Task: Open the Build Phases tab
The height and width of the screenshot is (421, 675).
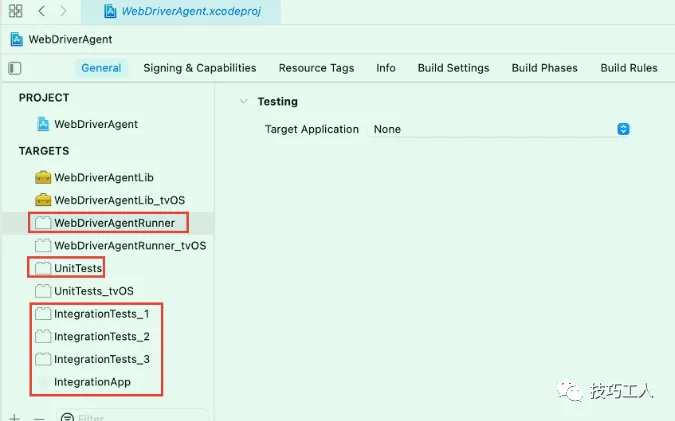Action: coord(545,68)
